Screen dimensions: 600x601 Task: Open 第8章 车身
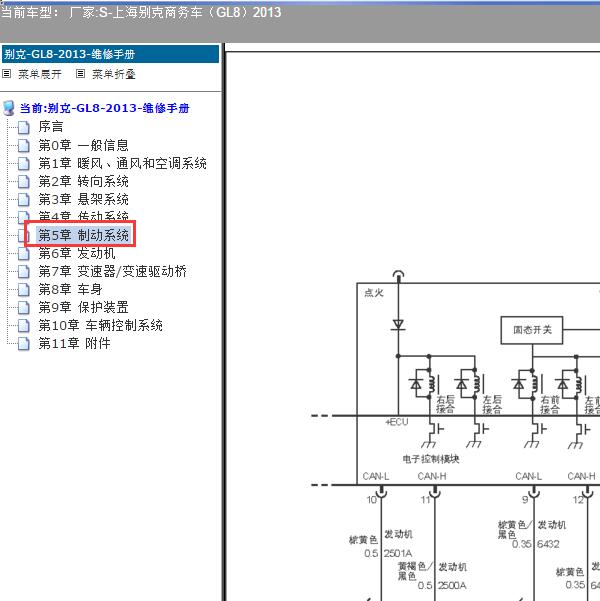coord(70,289)
